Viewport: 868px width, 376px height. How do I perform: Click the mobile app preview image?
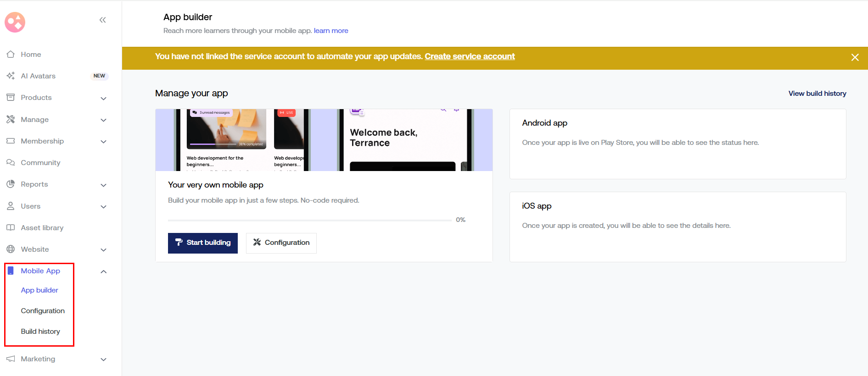click(324, 140)
